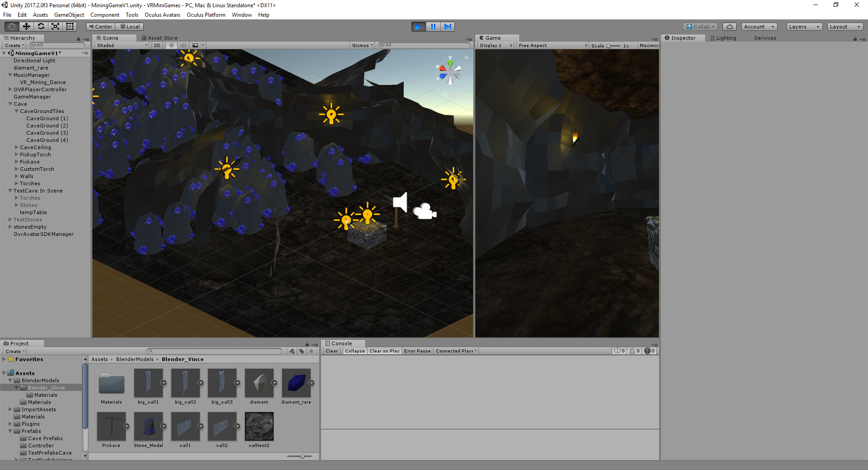Click the Collapse button in Console
868x470 pixels.
coord(354,351)
